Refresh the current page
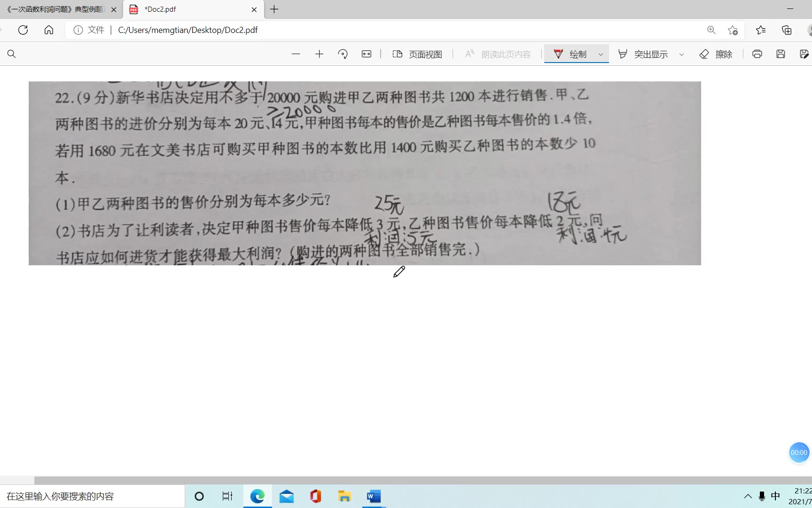The image size is (812, 508). click(x=23, y=30)
